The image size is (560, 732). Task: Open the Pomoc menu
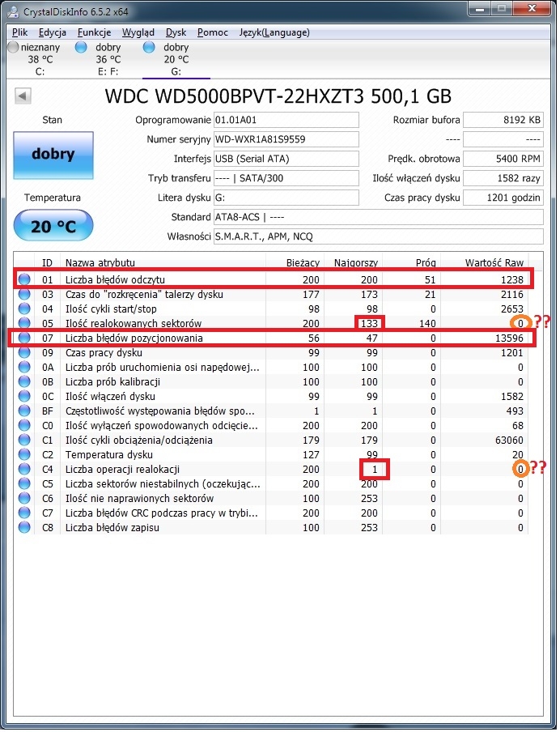[212, 32]
